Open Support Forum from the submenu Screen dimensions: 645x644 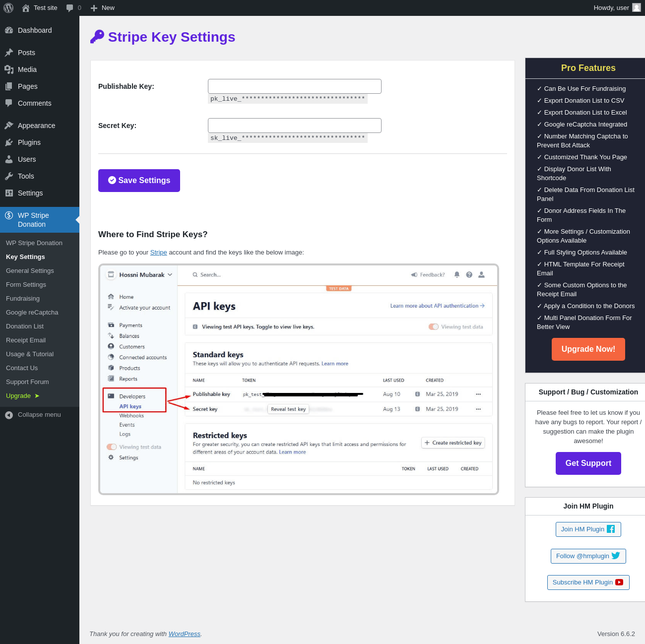pos(27,382)
